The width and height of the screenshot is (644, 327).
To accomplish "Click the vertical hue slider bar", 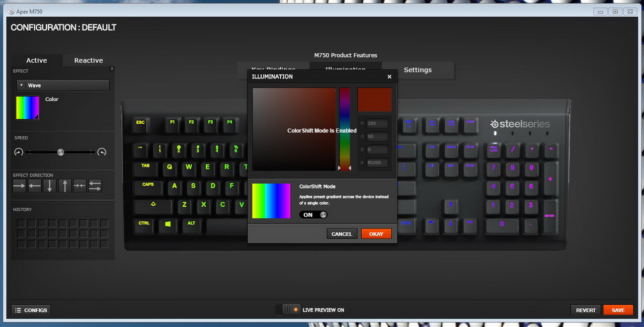I will 345,129.
